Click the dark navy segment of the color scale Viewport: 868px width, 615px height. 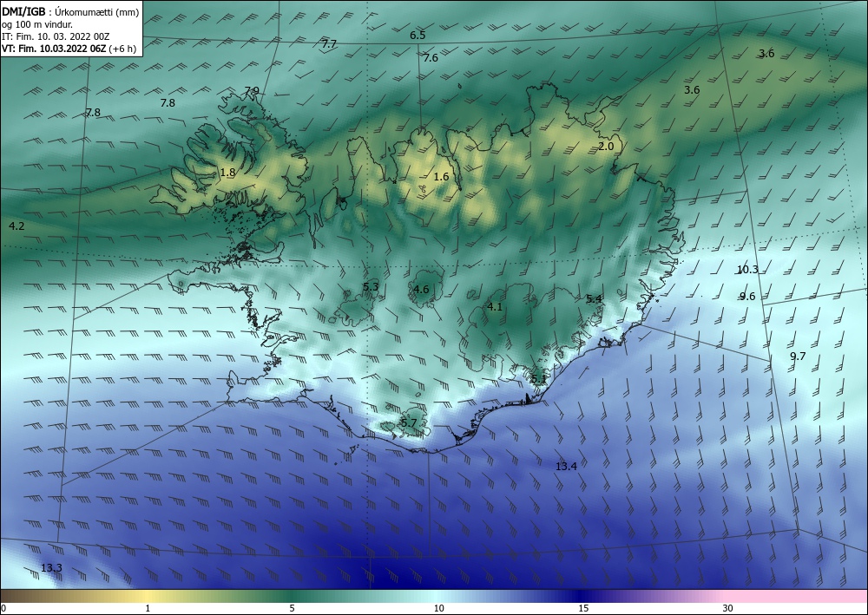pos(582,596)
